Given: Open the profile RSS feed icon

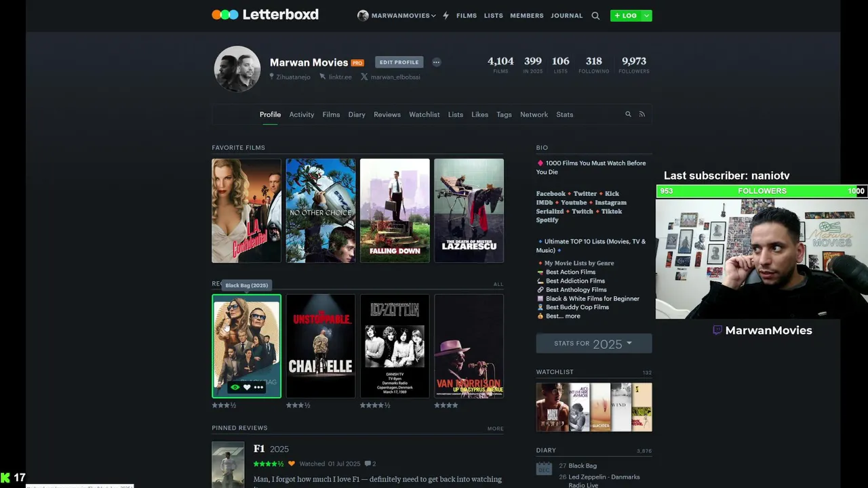Looking at the screenshot, I should pyautogui.click(x=642, y=115).
